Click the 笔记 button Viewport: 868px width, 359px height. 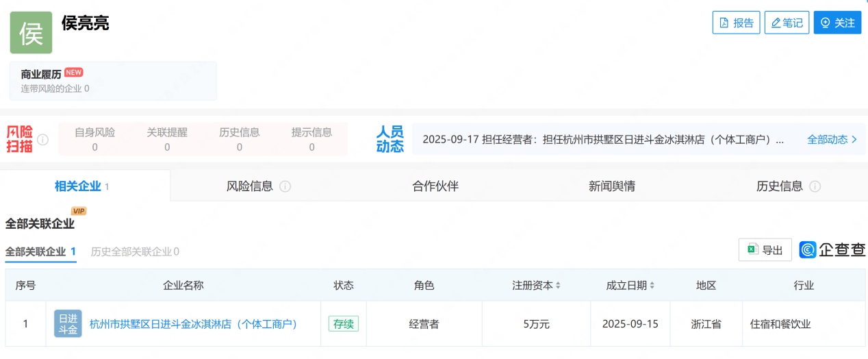[x=787, y=23]
